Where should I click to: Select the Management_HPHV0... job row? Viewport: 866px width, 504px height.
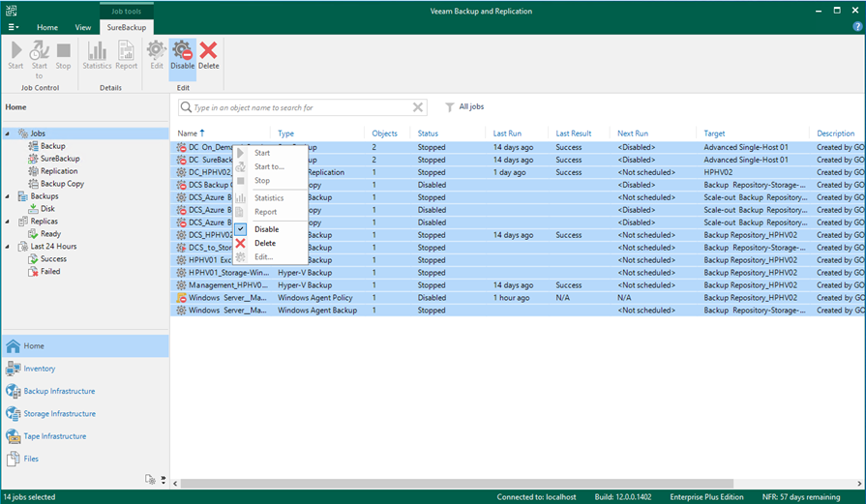click(518, 285)
